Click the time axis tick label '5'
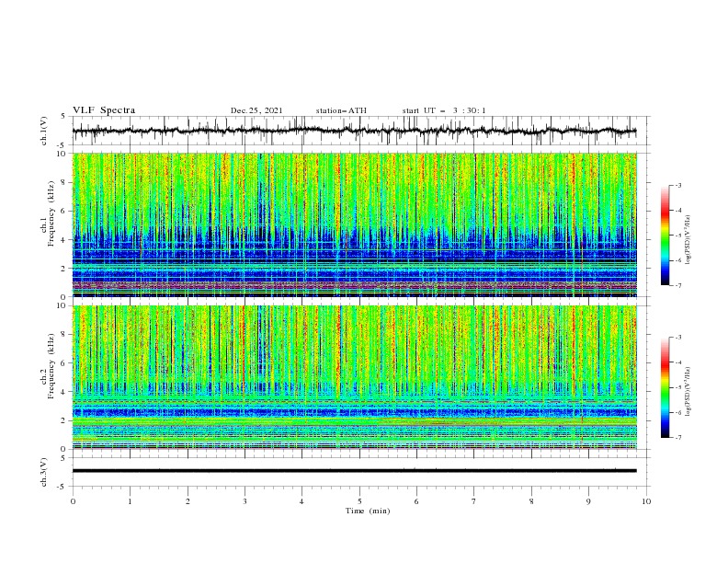Viewport: 728px width, 563px height. (x=359, y=501)
